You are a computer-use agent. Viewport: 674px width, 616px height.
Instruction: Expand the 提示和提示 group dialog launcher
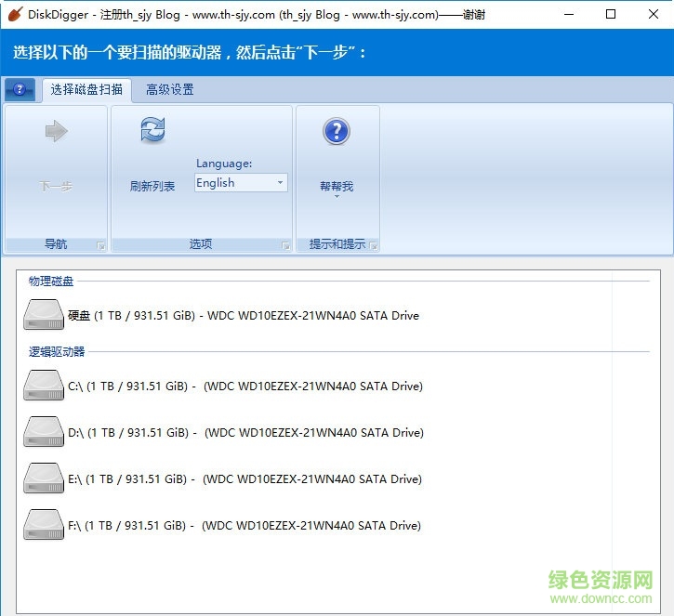[373, 245]
